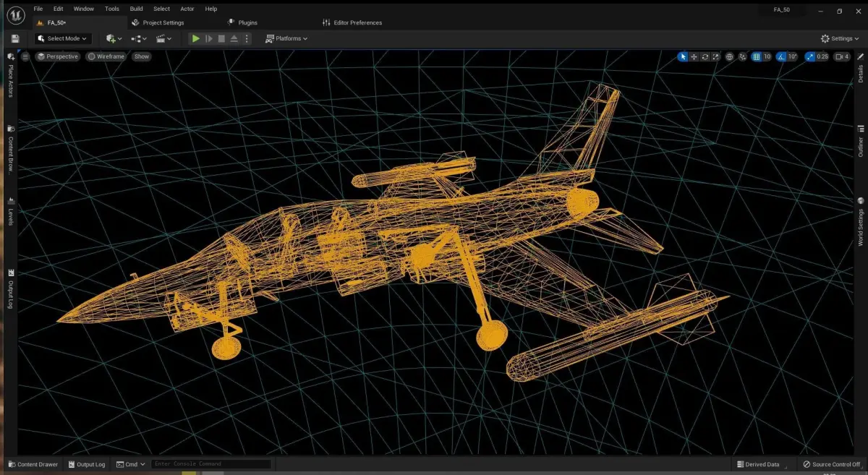
Task: Change grid snap value 10
Action: click(x=767, y=56)
